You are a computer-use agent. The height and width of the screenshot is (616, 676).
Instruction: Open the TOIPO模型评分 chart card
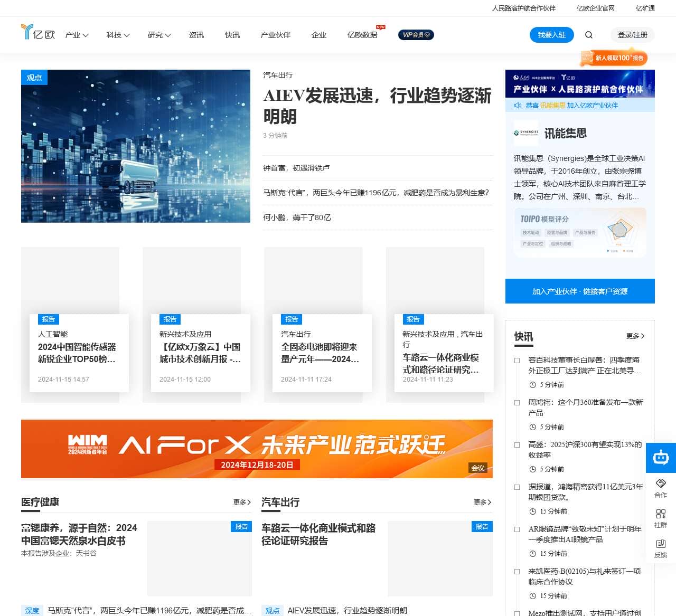tap(580, 232)
